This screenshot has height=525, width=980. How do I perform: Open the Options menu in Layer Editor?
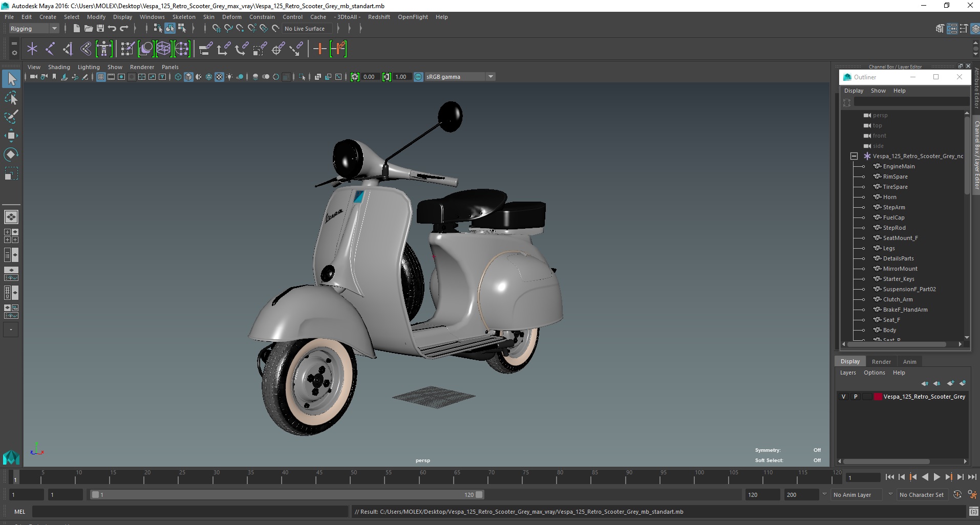[874, 373]
